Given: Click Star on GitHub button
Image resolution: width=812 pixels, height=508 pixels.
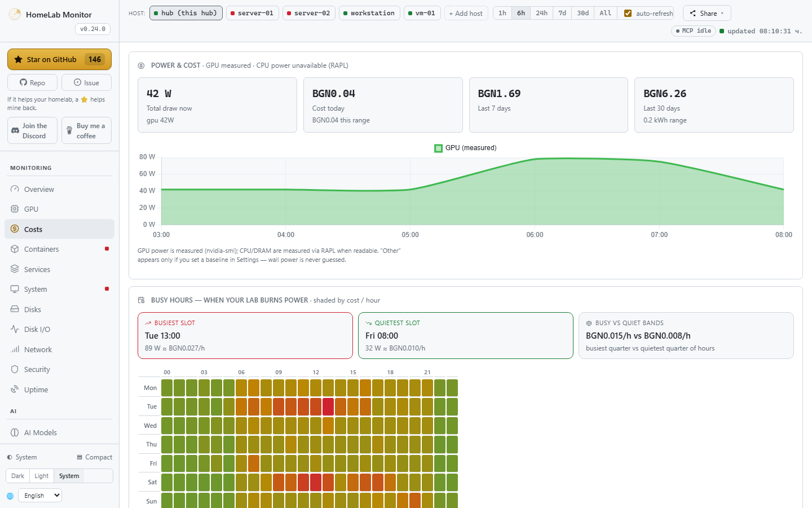Looking at the screenshot, I should coord(59,59).
